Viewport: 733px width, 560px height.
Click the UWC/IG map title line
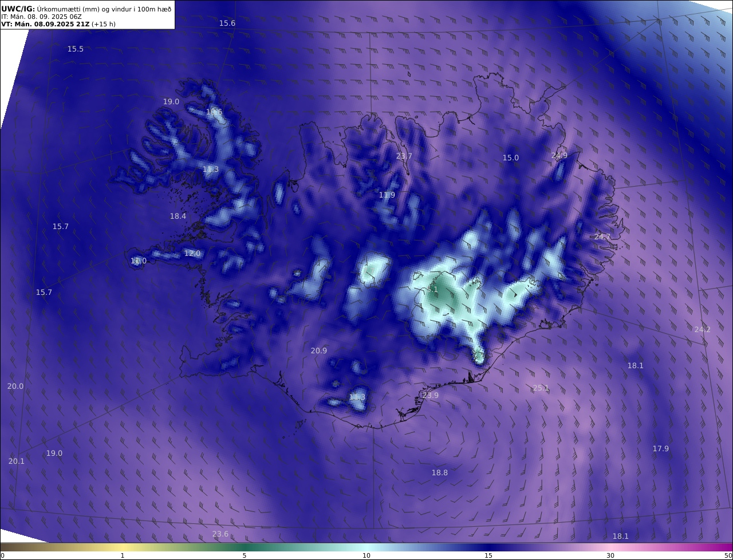click(x=86, y=9)
